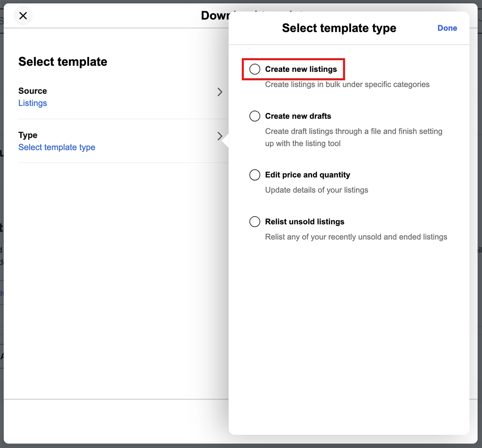
Task: Click the bold Type row label
Action: [28, 135]
